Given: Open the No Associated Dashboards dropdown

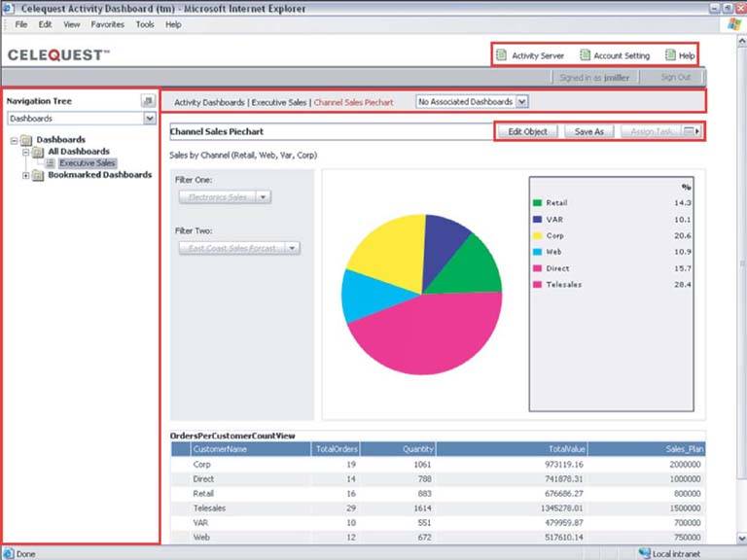Looking at the screenshot, I should click(522, 101).
